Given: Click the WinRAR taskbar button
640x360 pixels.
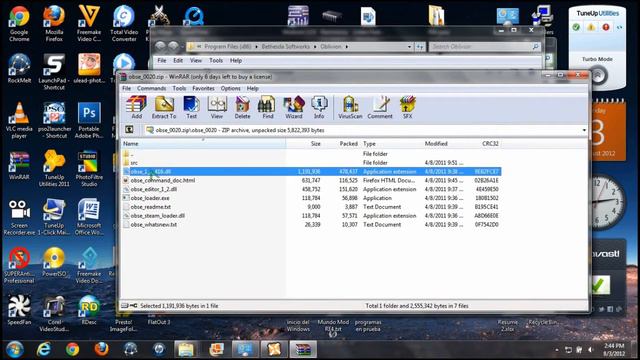Looking at the screenshot, I should coord(303,349).
